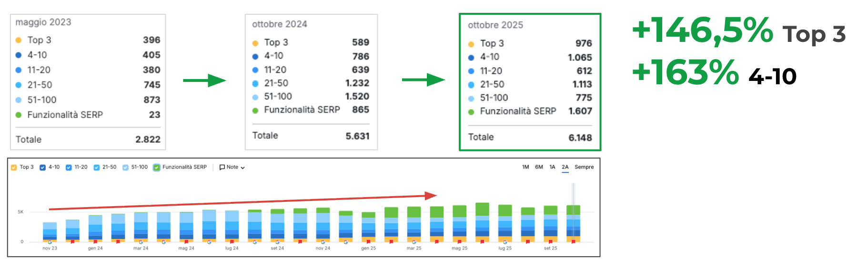Open the red note flag under gen 25
Viewport: 868px width, 269px height.
click(x=368, y=242)
